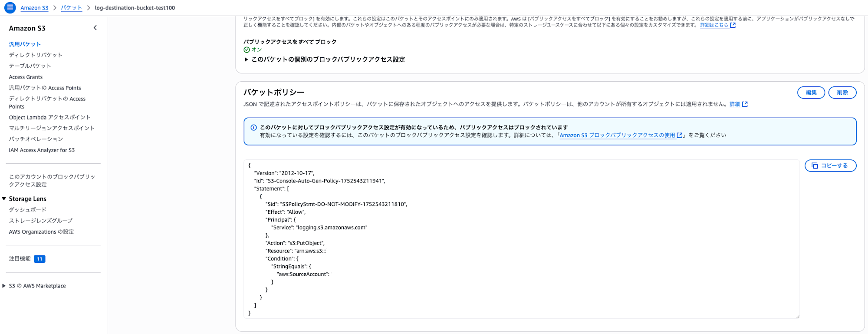Go to バケット breadcrumb link
The width and height of the screenshot is (868, 334).
click(71, 8)
